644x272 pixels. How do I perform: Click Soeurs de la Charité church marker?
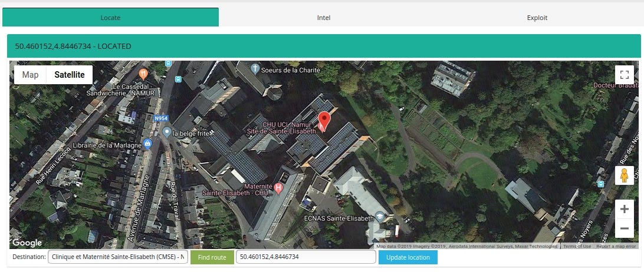tap(255, 68)
